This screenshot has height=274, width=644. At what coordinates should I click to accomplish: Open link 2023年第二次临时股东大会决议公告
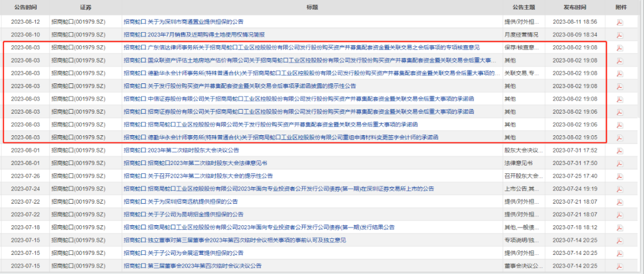(x=181, y=150)
